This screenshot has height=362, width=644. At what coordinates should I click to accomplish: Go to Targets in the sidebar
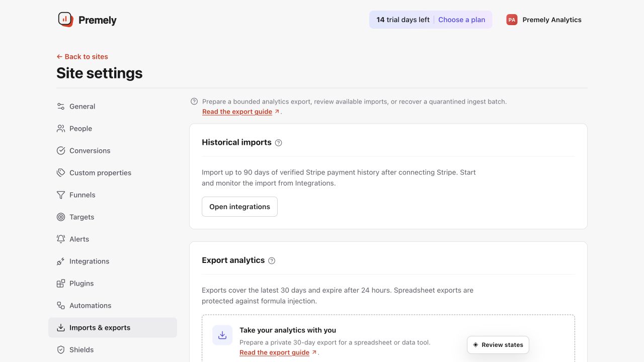click(113, 217)
